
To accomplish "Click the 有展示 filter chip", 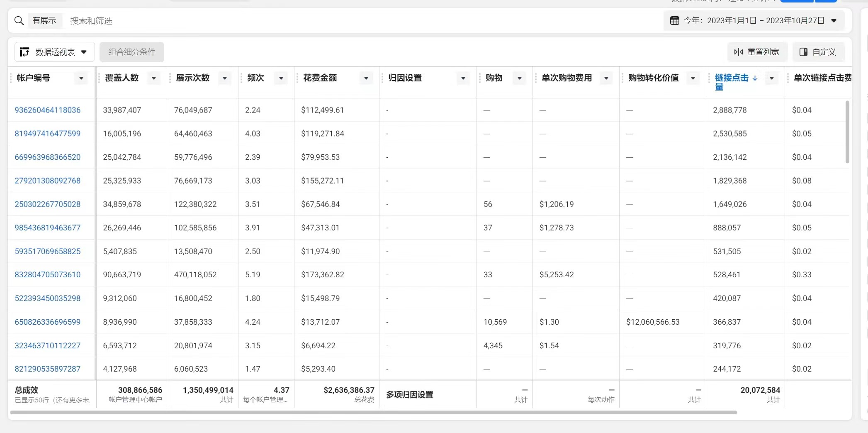I will (x=44, y=21).
